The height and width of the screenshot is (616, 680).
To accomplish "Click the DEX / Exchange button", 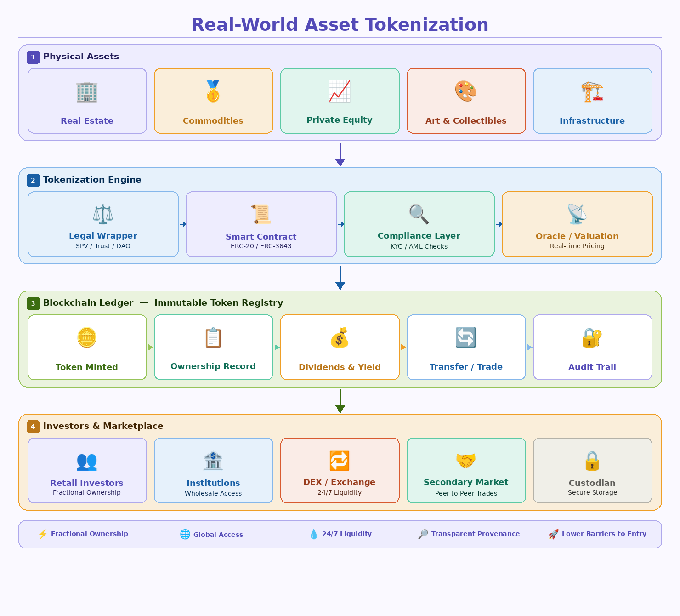I will point(340,470).
